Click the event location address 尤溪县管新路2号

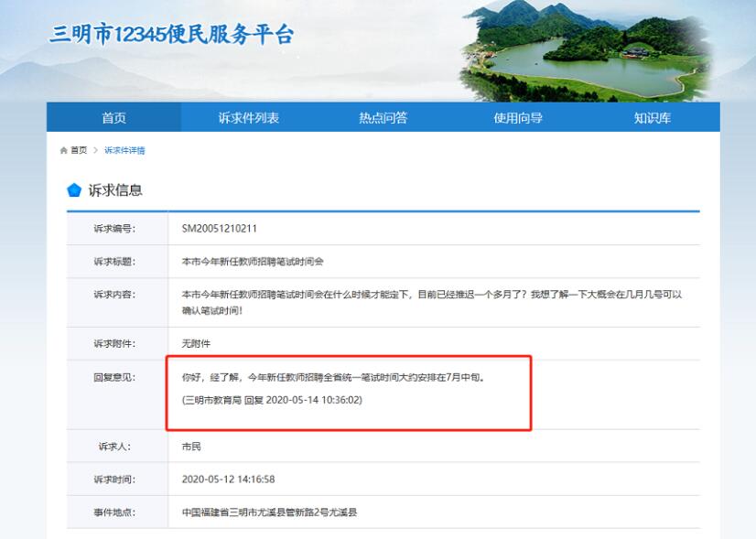[269, 512]
